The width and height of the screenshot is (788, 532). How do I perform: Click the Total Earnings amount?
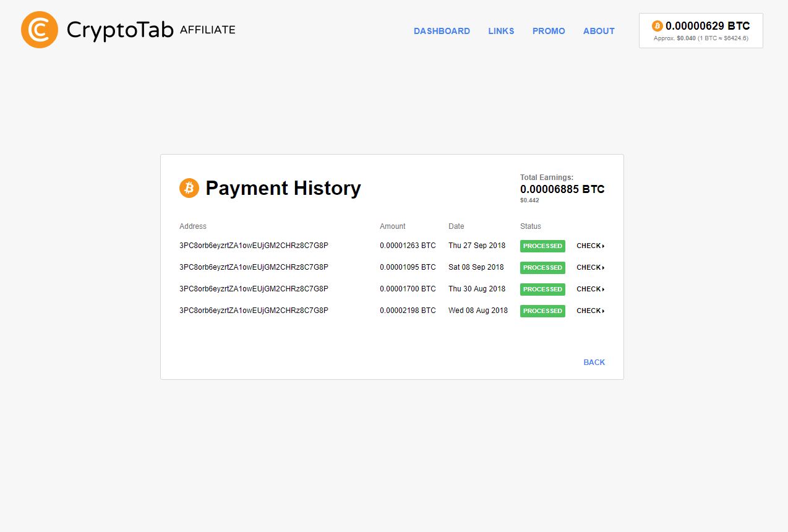(562, 189)
